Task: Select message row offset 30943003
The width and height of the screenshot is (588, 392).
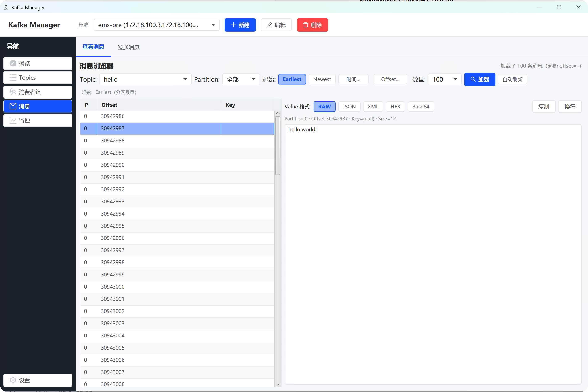Action: click(177, 323)
